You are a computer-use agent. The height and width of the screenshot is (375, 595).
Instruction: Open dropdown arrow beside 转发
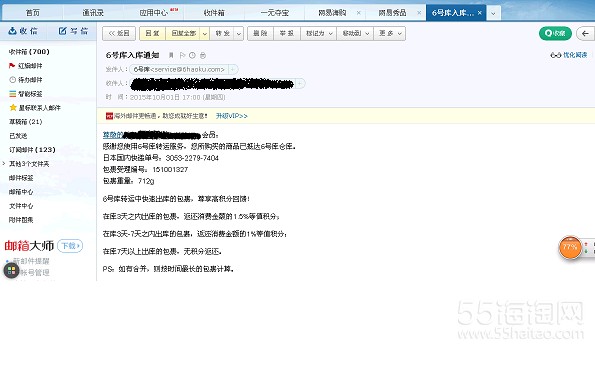coord(239,33)
